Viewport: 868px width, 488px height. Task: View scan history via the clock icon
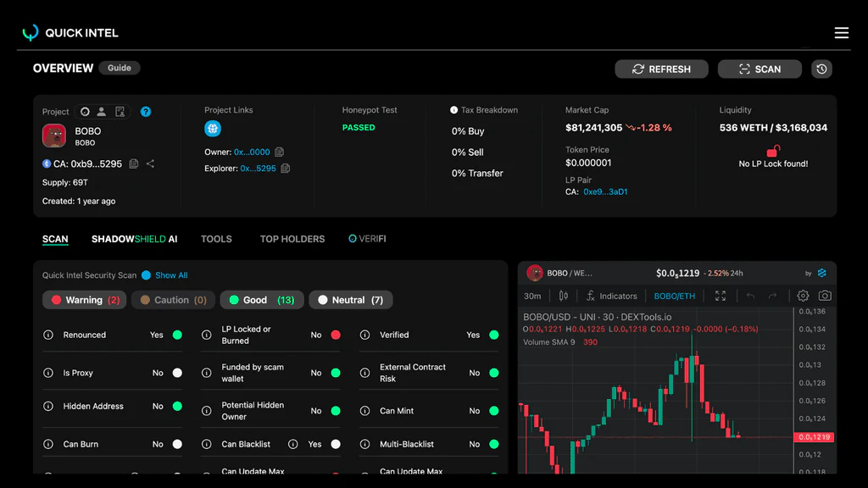point(821,69)
